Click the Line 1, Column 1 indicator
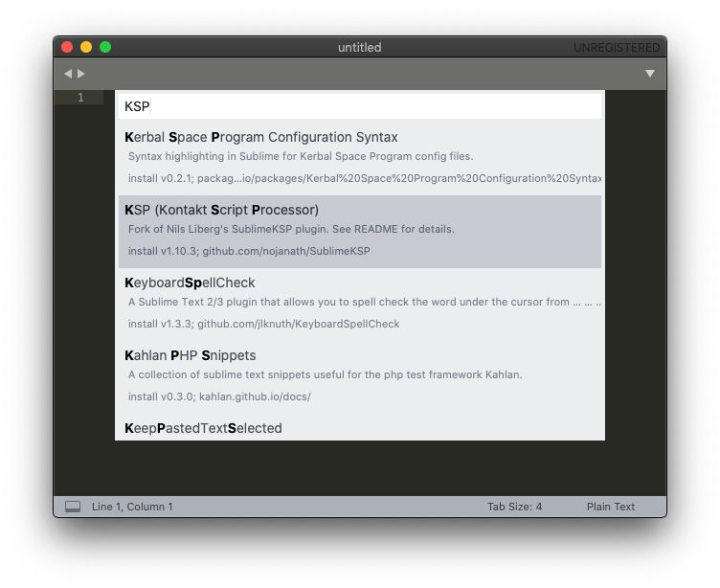 [132, 507]
